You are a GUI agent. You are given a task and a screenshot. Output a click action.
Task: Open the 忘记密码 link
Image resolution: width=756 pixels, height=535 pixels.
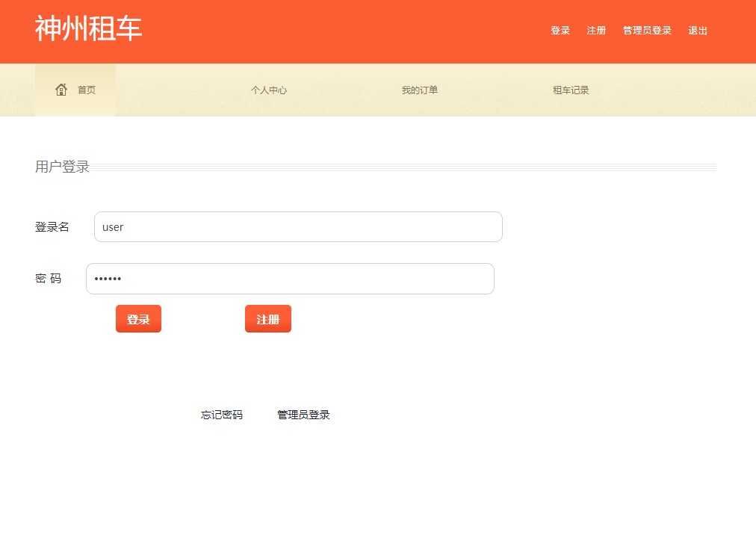(x=221, y=415)
